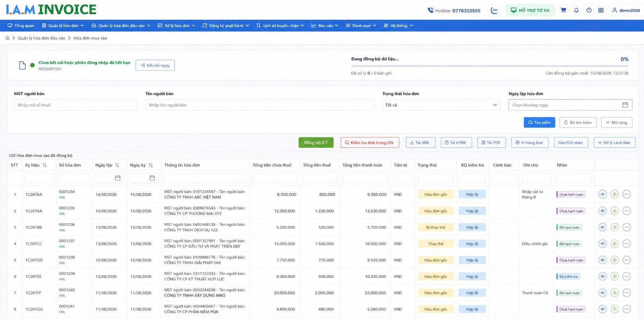The image size is (644, 320).
Task: Click the Đồng bộ ICT button
Action: coord(316,143)
